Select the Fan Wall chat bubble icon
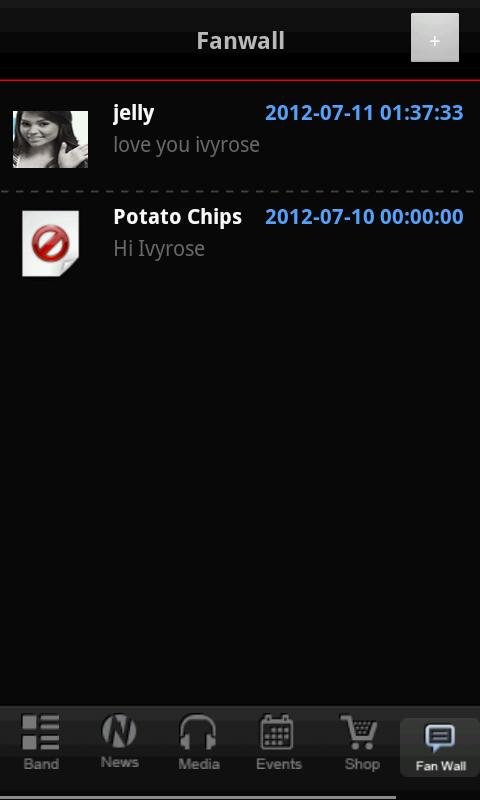The height and width of the screenshot is (800, 480). (440, 739)
